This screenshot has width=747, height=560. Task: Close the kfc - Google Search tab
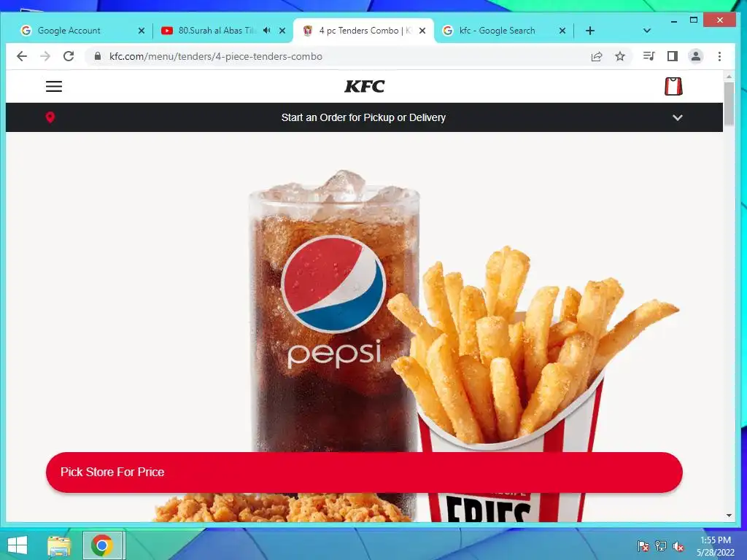(562, 31)
